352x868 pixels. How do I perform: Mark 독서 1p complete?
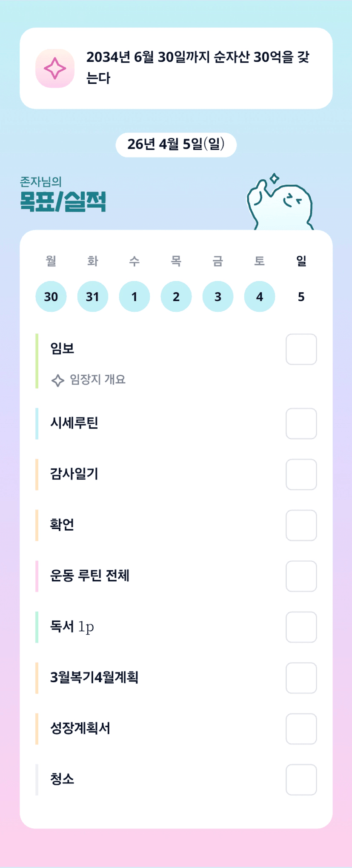(301, 627)
